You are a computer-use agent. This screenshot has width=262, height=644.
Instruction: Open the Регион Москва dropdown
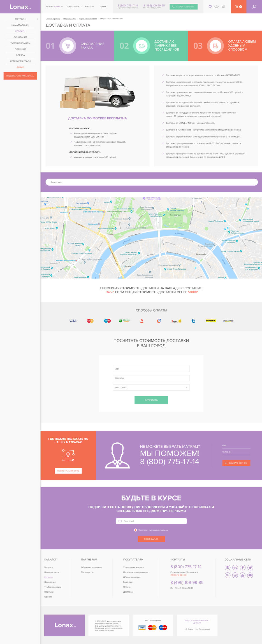pyautogui.click(x=54, y=7)
